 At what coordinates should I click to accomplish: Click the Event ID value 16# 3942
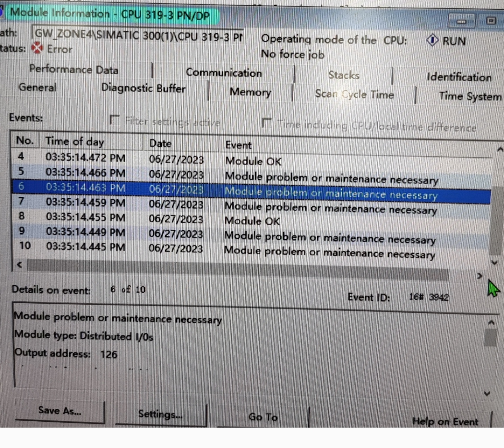click(429, 297)
